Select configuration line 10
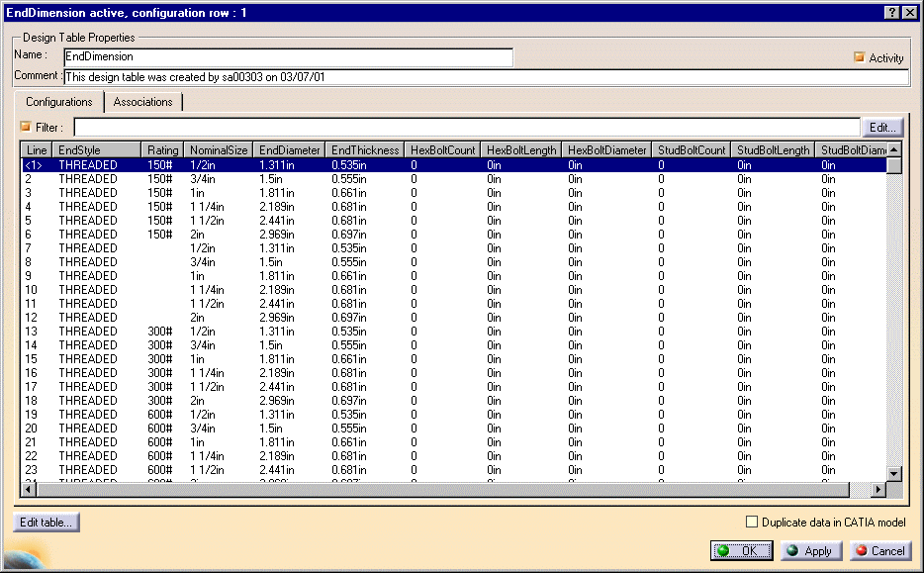Viewport: 924px width, 573px height. pyautogui.click(x=454, y=290)
